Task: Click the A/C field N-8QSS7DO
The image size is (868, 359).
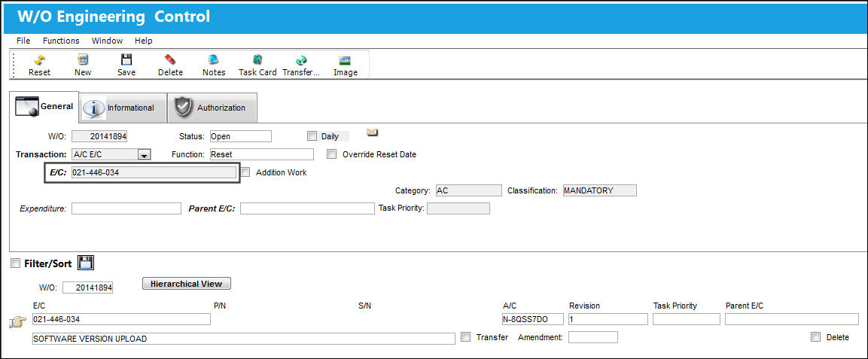Action: [532, 319]
